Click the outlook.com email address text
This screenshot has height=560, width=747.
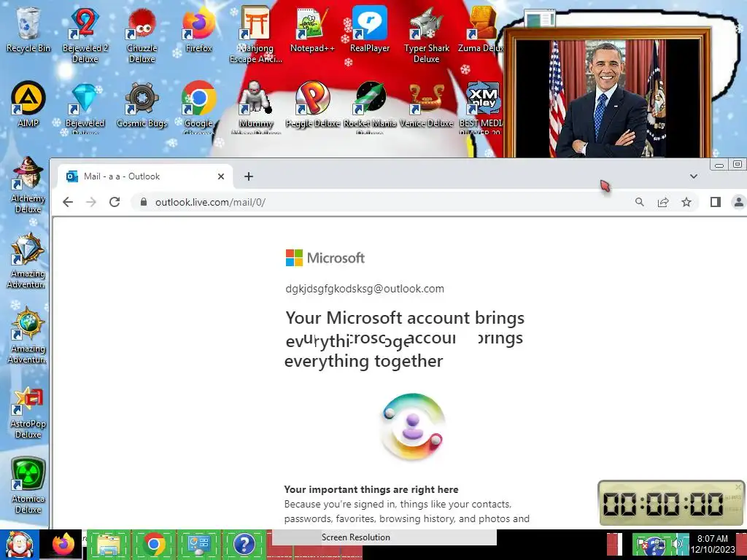pos(365,289)
